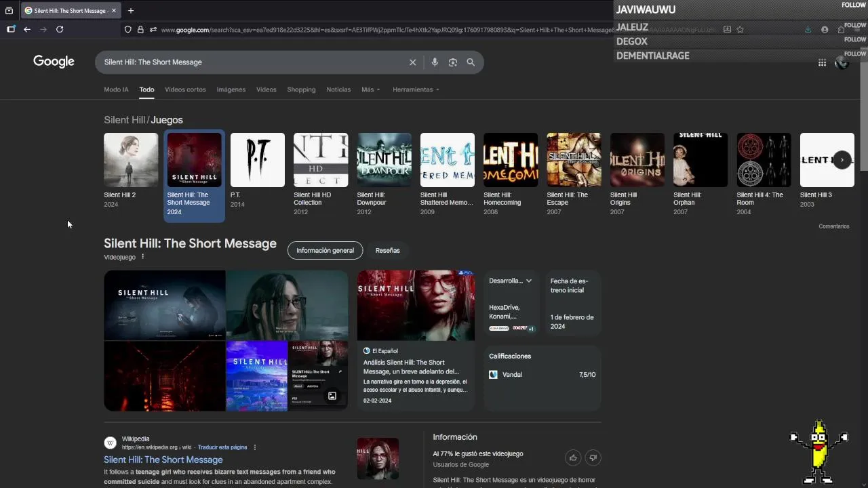This screenshot has width=868, height=488.
Task: Start voice search with the microphone icon
Action: click(x=435, y=62)
